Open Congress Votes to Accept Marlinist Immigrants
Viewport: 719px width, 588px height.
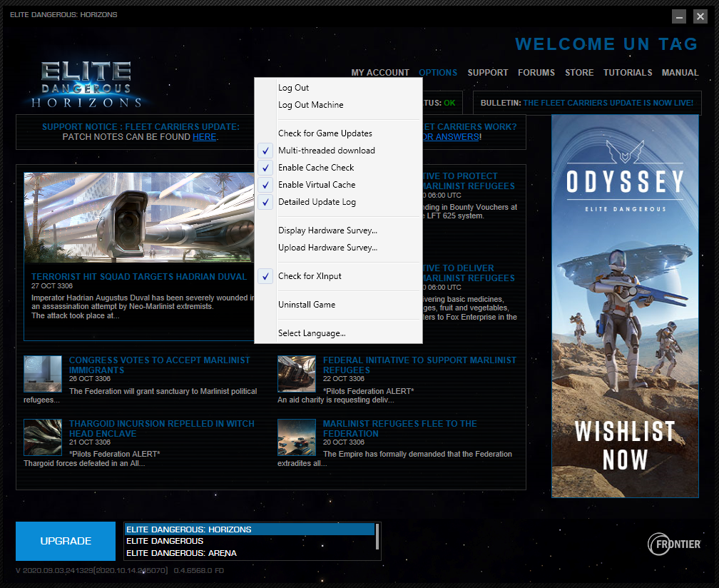pyautogui.click(x=160, y=365)
